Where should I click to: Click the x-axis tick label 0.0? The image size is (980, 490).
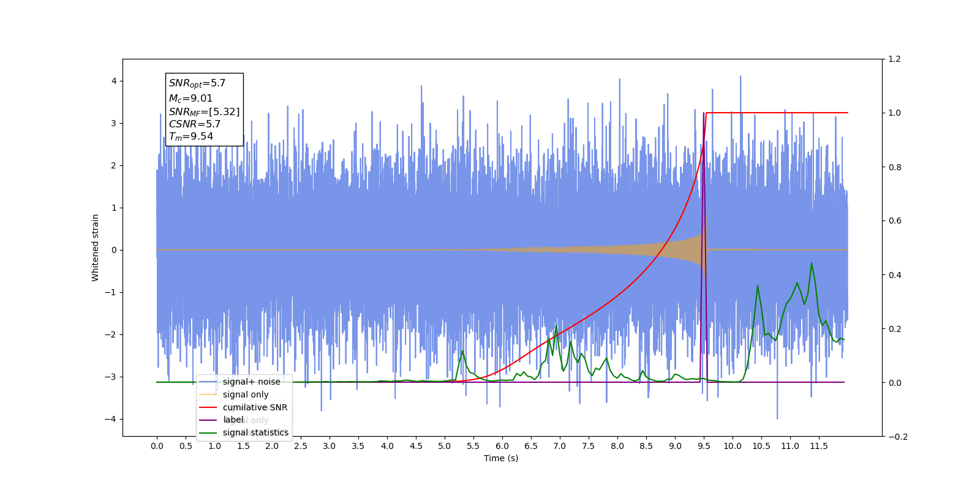coord(157,446)
